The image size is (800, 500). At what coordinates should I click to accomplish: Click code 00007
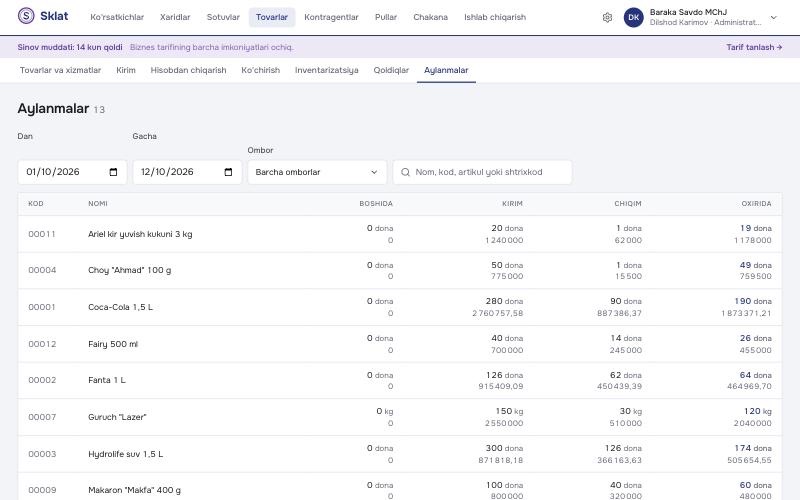coord(42,417)
